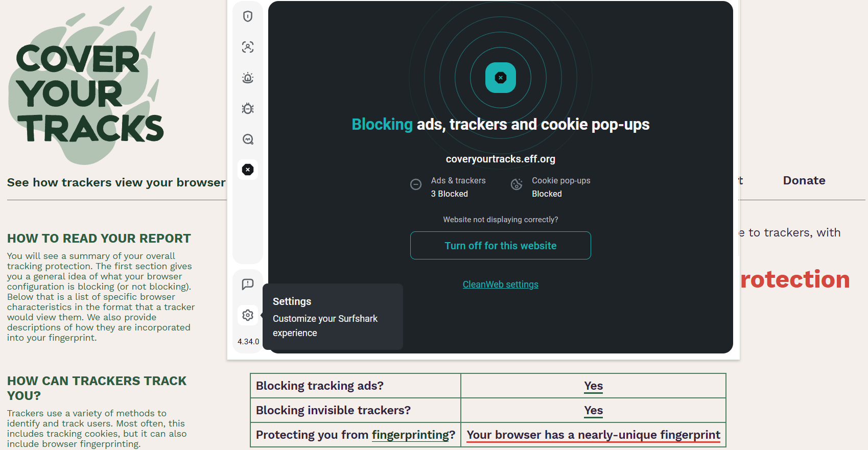
Task: Open the Surfshark VPN shield panel
Action: pyautogui.click(x=248, y=16)
